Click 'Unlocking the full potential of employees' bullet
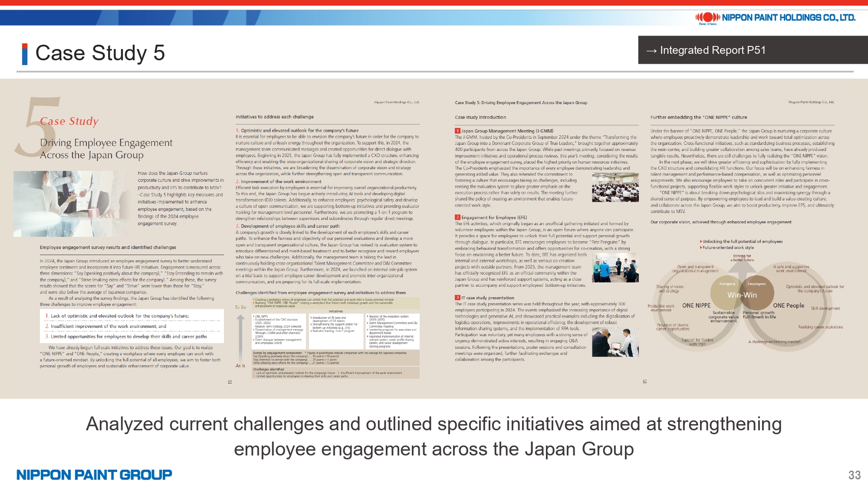This screenshot has height=488, width=868. pyautogui.click(x=741, y=242)
